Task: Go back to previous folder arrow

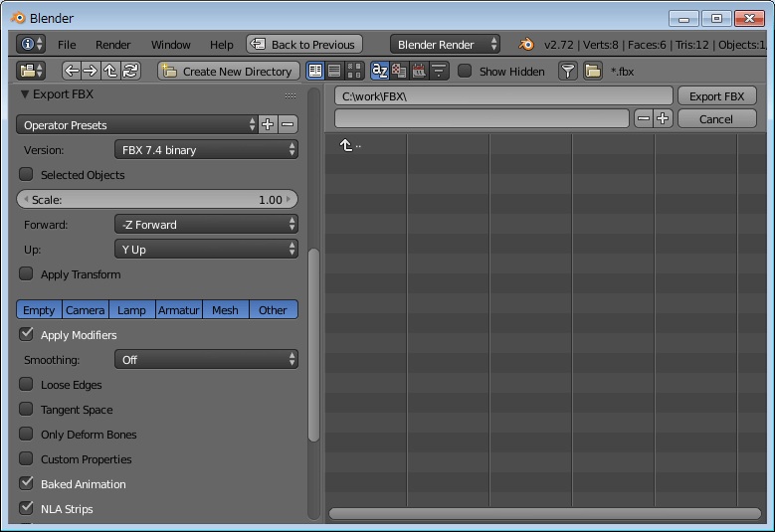Action: [72, 72]
